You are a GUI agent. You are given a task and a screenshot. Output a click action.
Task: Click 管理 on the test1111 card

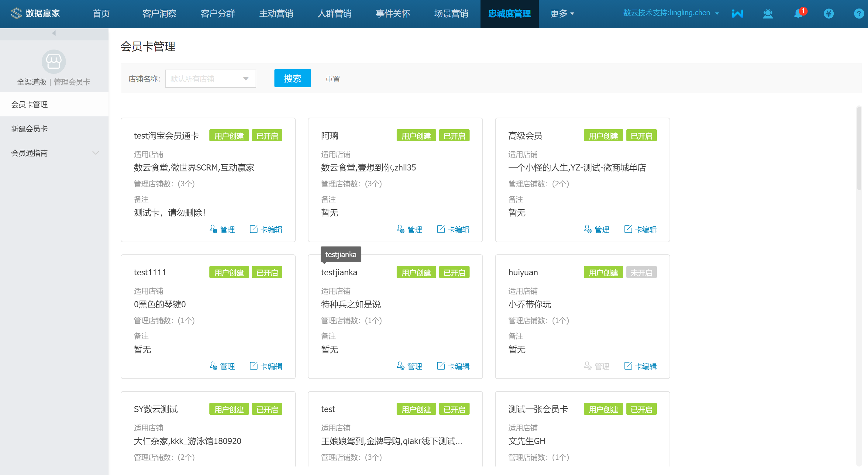(x=222, y=366)
